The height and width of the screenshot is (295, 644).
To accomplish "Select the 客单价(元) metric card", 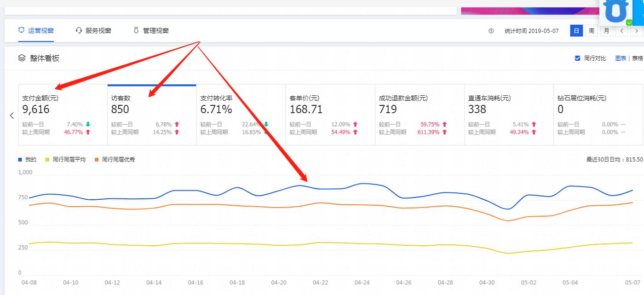I will (x=330, y=115).
